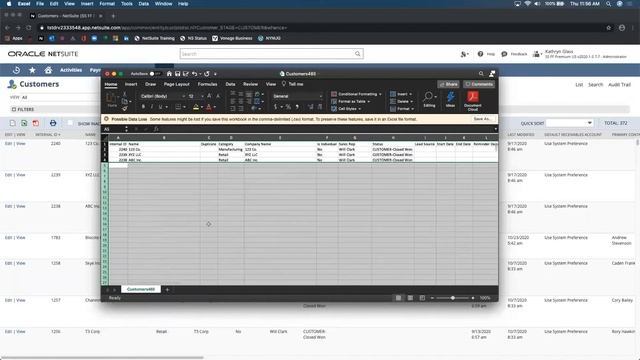640x360 pixels.
Task: Click the Format Painter brush icon
Action: pos(125,109)
